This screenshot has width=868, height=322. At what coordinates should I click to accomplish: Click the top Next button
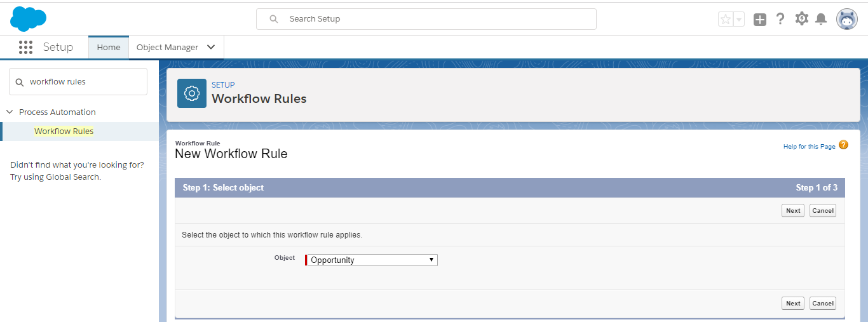coord(793,211)
